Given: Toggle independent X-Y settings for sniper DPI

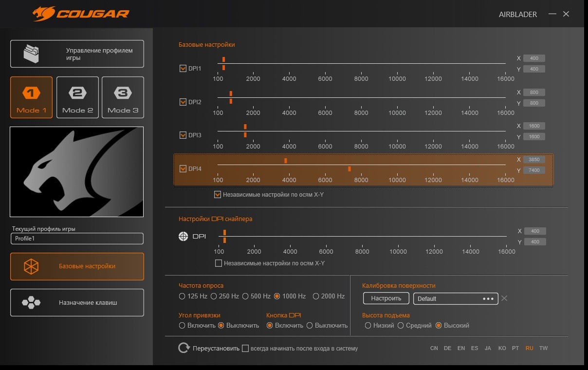Looking at the screenshot, I should point(219,263).
